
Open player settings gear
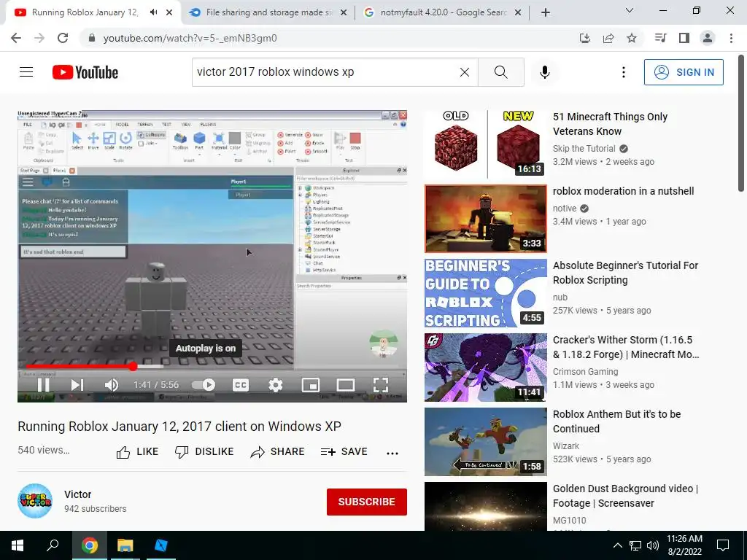click(275, 385)
